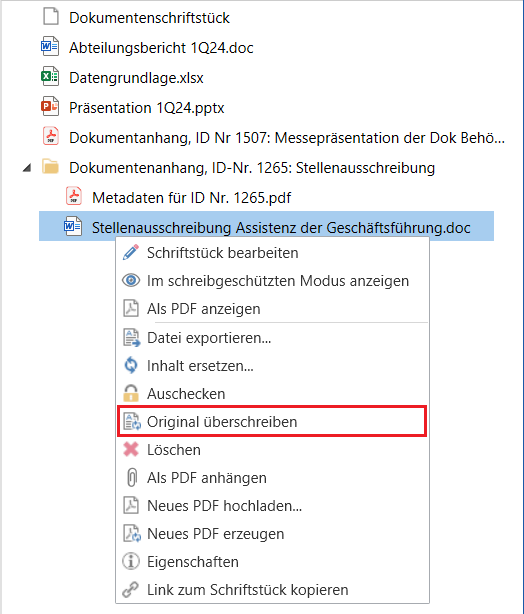Image resolution: width=524 pixels, height=614 pixels.
Task: Click the eye icon for schreibgeschützten Modus
Action: 131,281
